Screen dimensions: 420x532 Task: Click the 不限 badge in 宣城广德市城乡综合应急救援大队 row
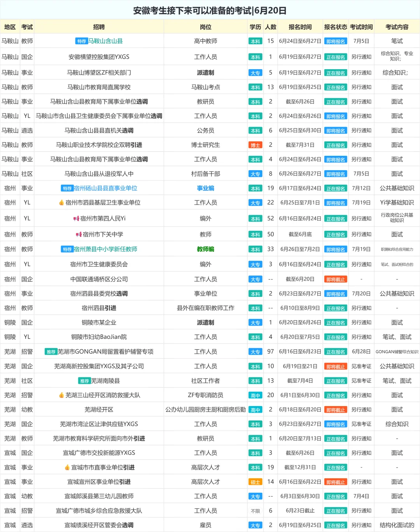(x=255, y=511)
